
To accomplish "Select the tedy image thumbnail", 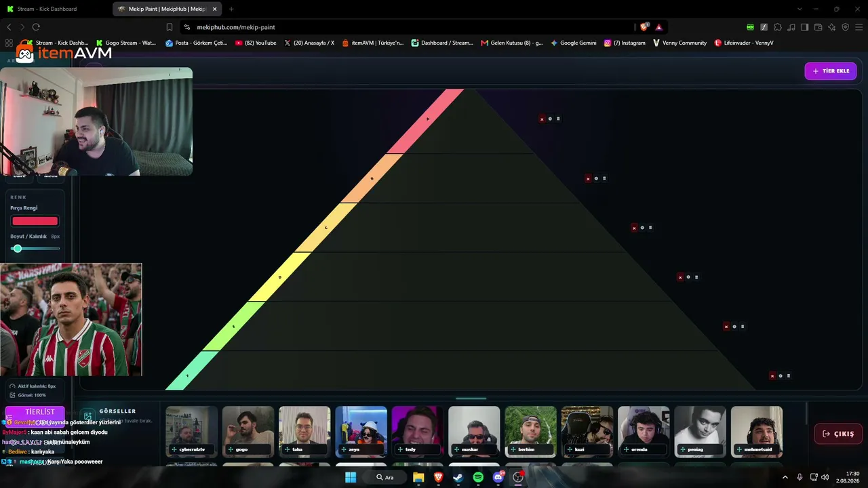I will pyautogui.click(x=418, y=432).
